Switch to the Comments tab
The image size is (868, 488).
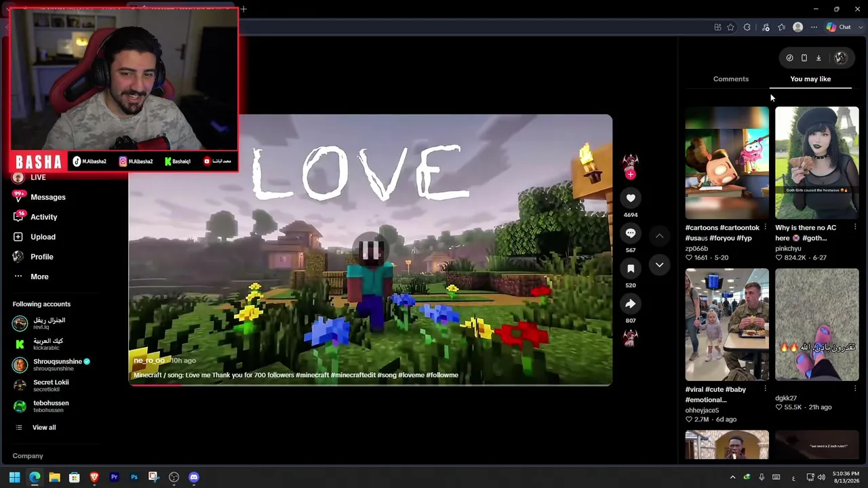tap(731, 79)
